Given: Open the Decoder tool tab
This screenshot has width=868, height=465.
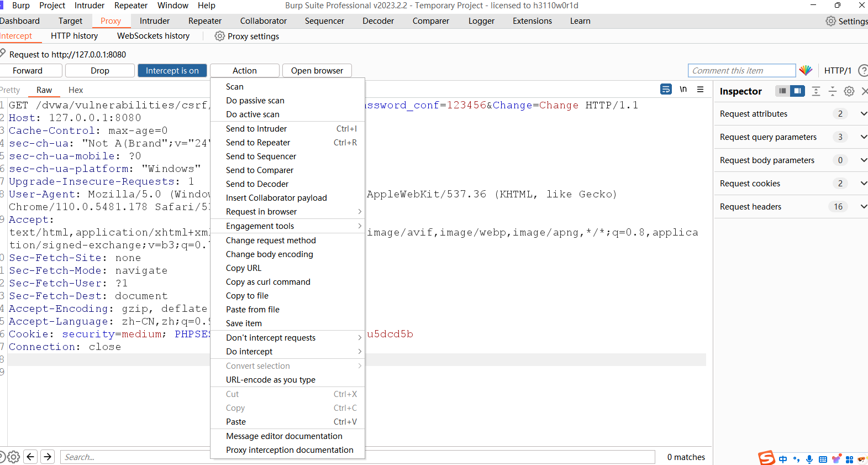Looking at the screenshot, I should point(378,20).
